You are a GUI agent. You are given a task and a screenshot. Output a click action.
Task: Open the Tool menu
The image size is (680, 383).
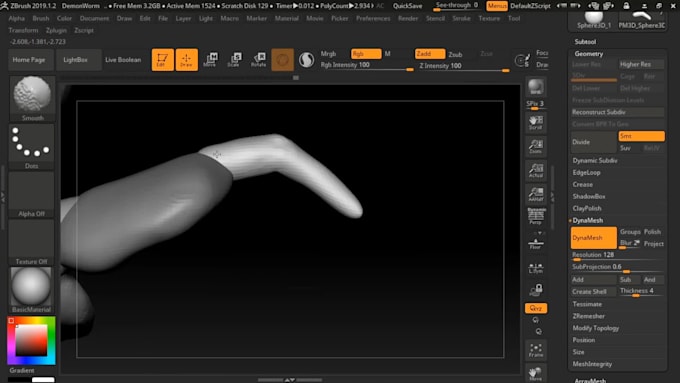(514, 19)
